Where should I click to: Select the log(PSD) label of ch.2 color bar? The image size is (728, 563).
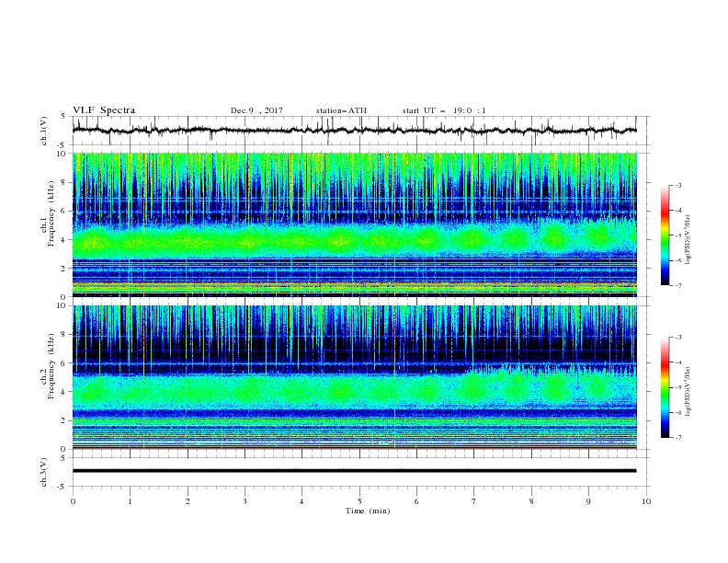click(x=688, y=392)
